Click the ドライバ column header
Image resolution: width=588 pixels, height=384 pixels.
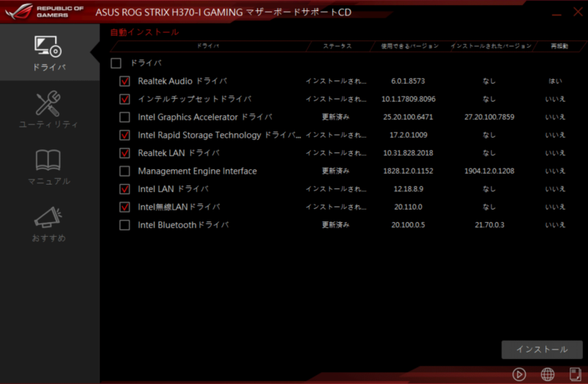tap(208, 46)
